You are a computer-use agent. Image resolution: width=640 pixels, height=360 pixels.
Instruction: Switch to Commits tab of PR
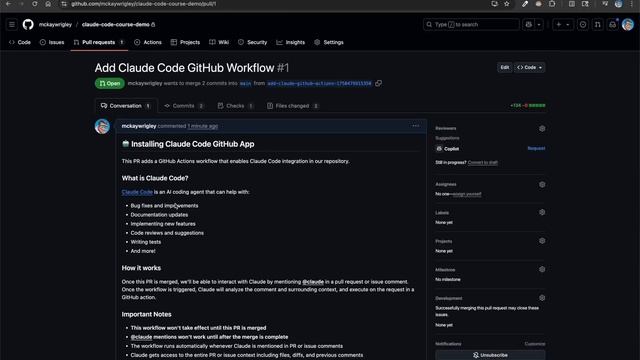(x=184, y=106)
